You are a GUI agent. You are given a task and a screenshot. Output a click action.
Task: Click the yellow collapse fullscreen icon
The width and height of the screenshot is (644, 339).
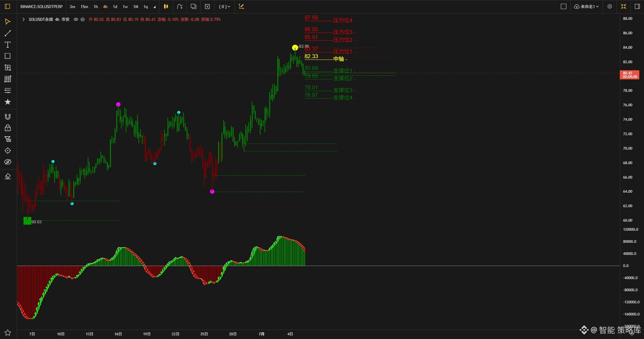pos(623,6)
